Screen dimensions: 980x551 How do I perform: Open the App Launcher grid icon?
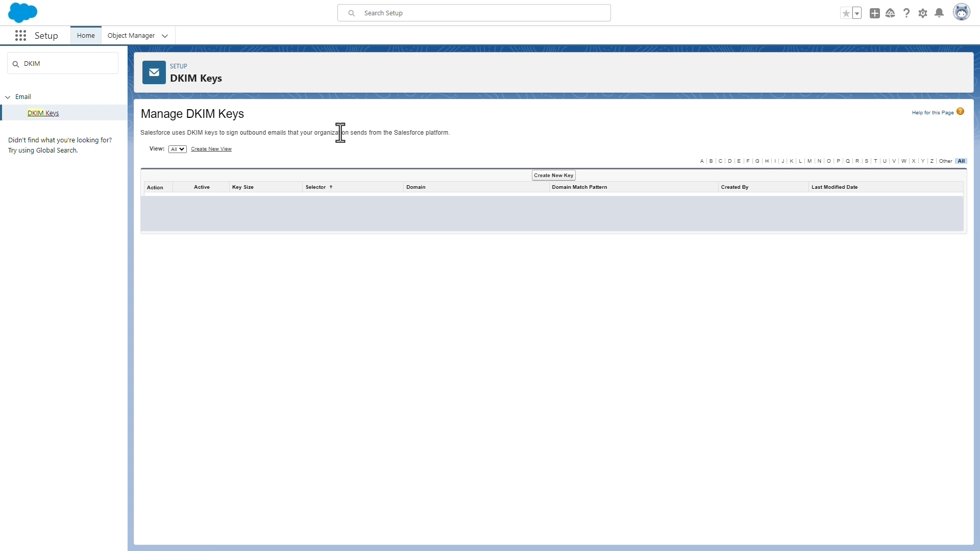pos(20,36)
